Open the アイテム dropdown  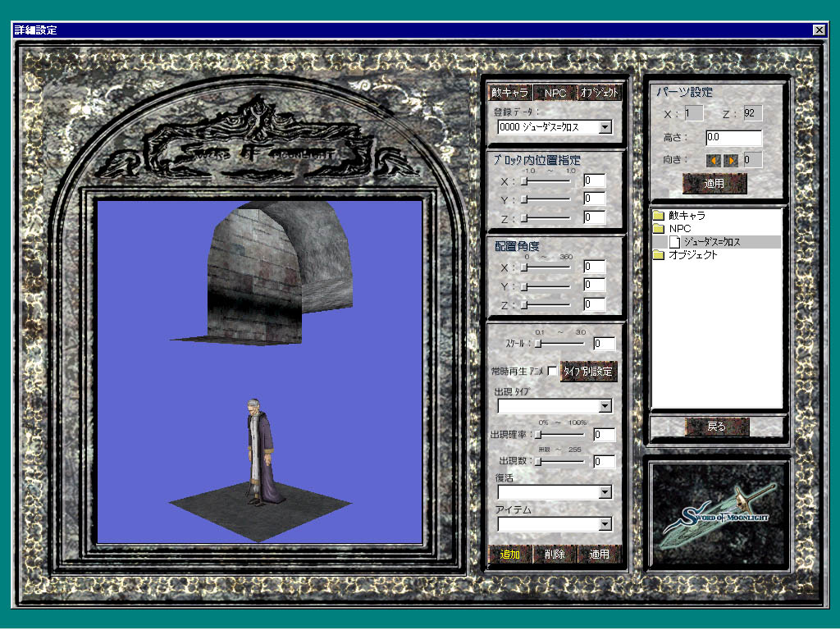click(x=605, y=524)
